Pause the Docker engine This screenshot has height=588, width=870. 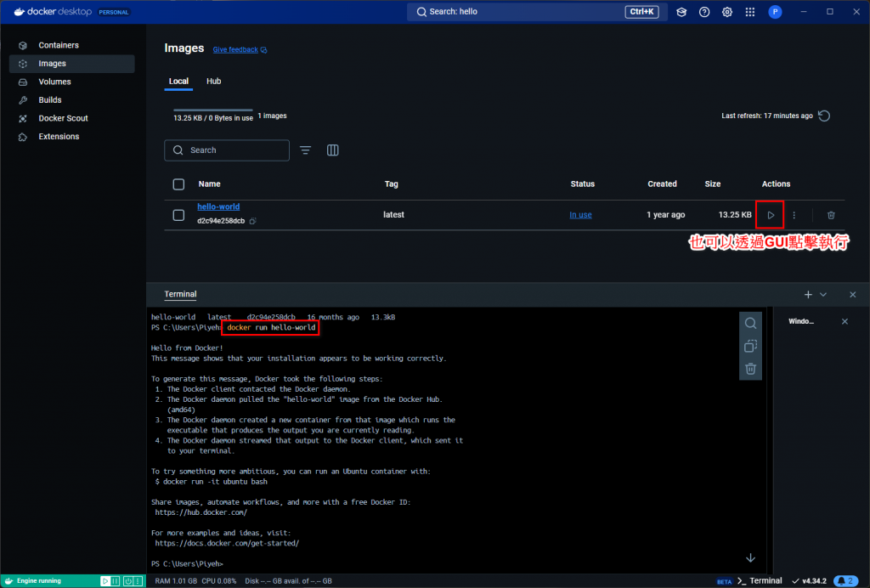pos(115,581)
